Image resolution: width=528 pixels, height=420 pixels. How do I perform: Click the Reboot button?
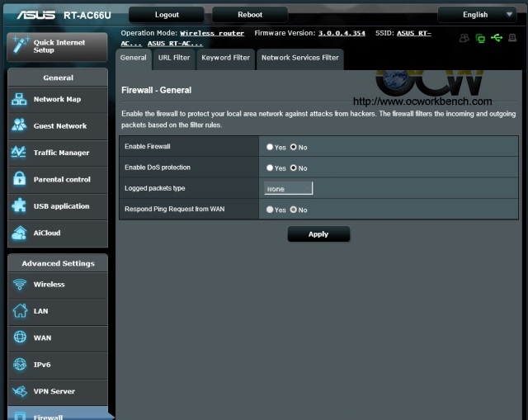click(250, 15)
